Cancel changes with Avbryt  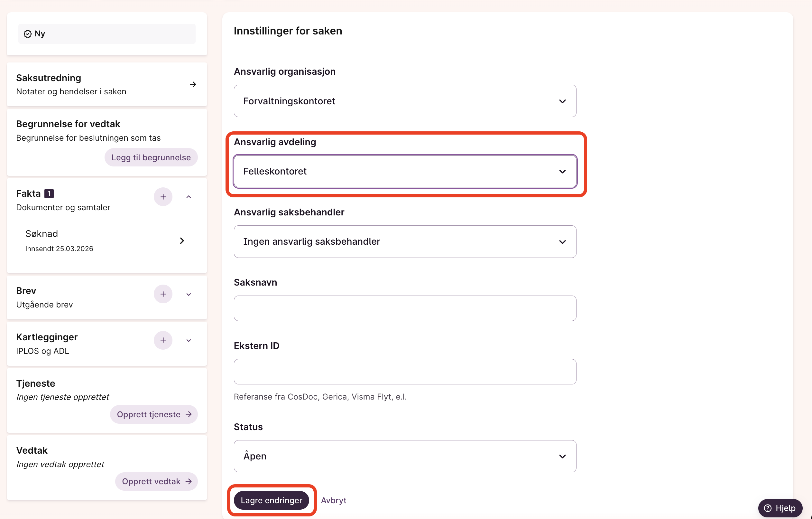(x=333, y=500)
